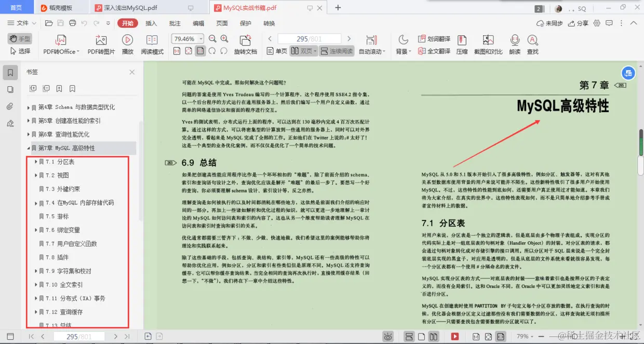Open the attachments paperclip sidebar icon
This screenshot has height=344, width=644.
tap(10, 106)
